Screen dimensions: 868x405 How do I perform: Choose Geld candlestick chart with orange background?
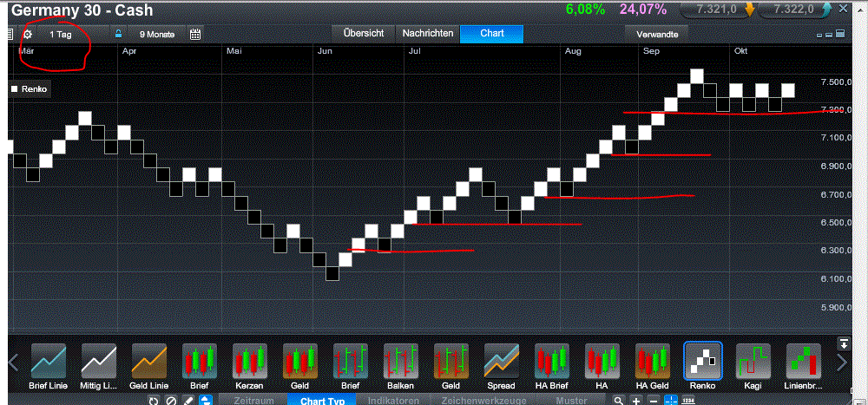click(300, 360)
